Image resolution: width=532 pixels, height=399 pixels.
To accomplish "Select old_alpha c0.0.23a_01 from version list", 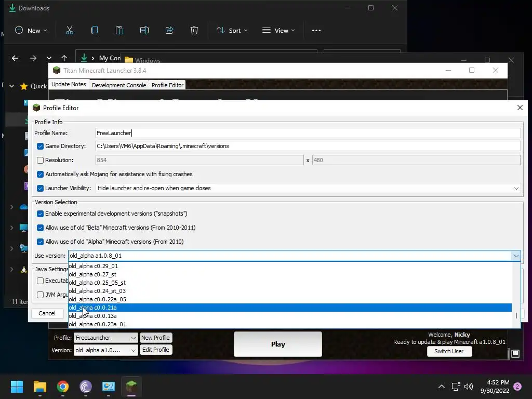I will [x=290, y=324].
